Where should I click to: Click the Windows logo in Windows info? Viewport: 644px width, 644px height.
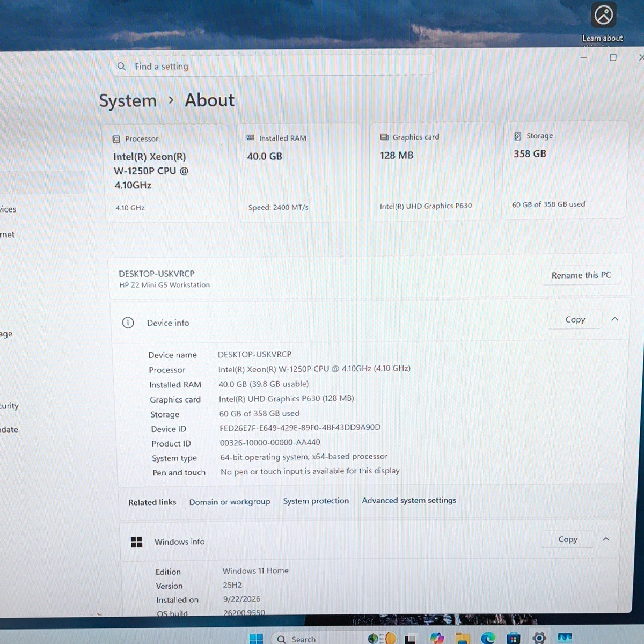click(x=137, y=542)
